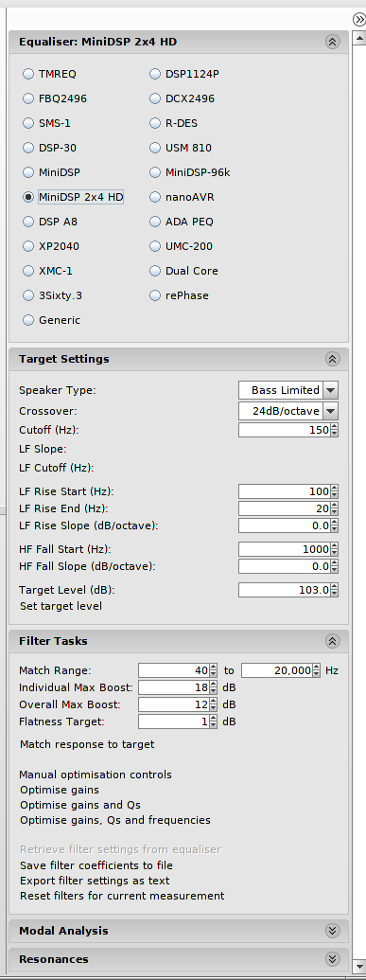
Task: Click Optimise gains and Qs
Action: point(80,805)
